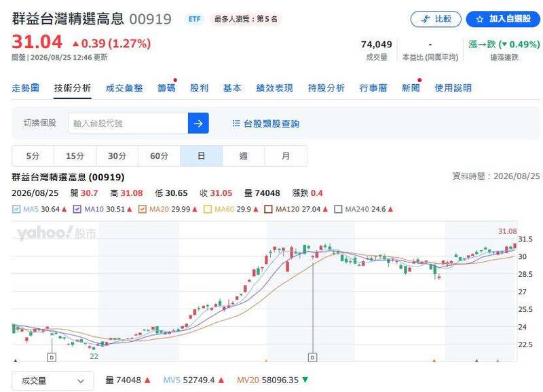This screenshot has height=392, width=543.
Task: Click the 31.04 current price
Action: click(37, 42)
